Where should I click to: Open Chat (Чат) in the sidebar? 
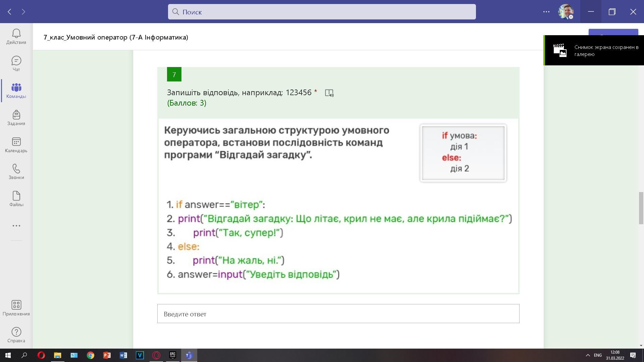(16, 63)
